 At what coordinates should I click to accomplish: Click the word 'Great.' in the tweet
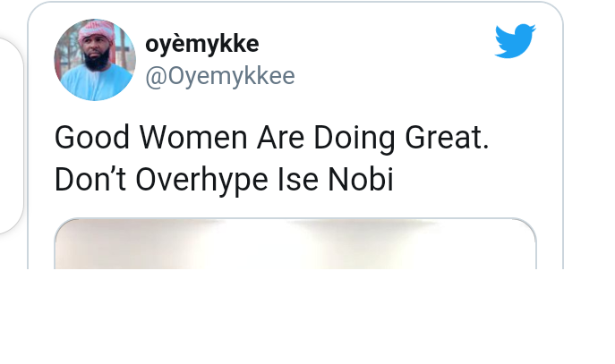pos(447,138)
